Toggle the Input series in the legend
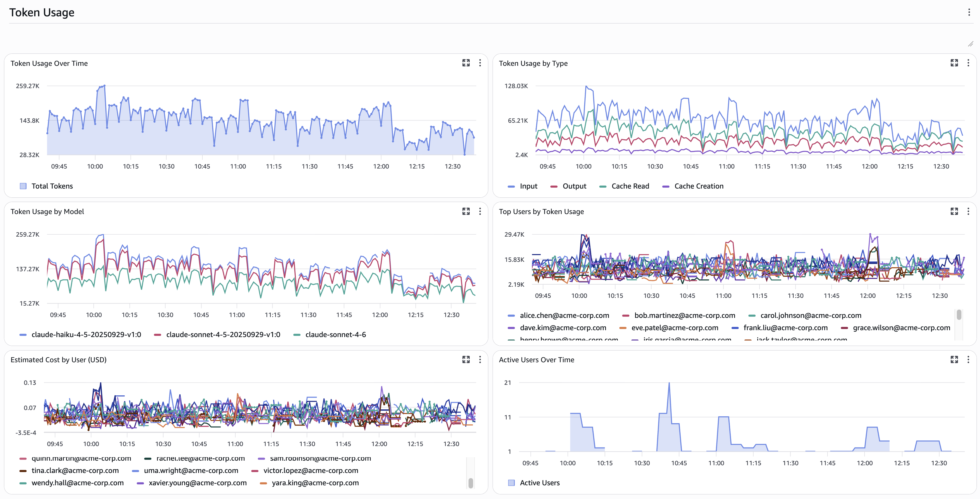This screenshot has width=980, height=499. pos(522,186)
